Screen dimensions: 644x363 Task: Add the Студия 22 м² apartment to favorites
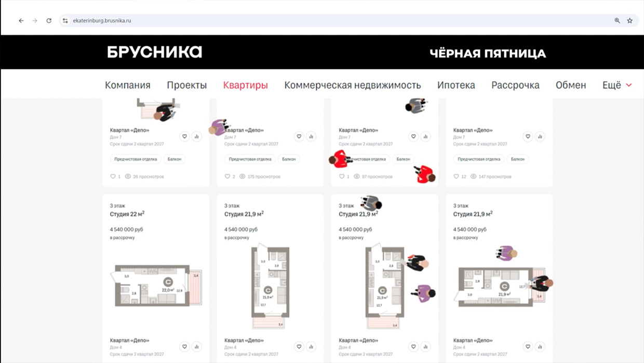pyautogui.click(x=184, y=346)
